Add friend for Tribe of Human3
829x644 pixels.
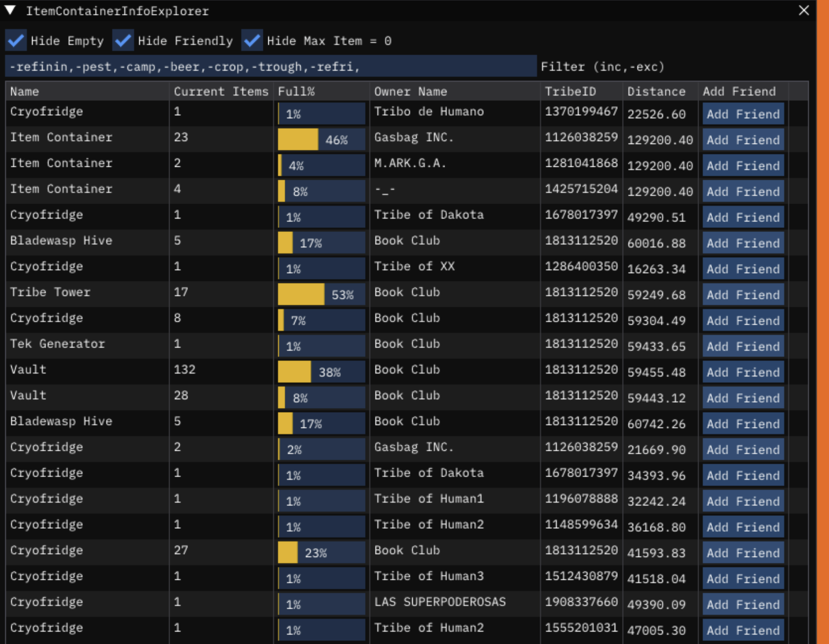[x=743, y=579]
